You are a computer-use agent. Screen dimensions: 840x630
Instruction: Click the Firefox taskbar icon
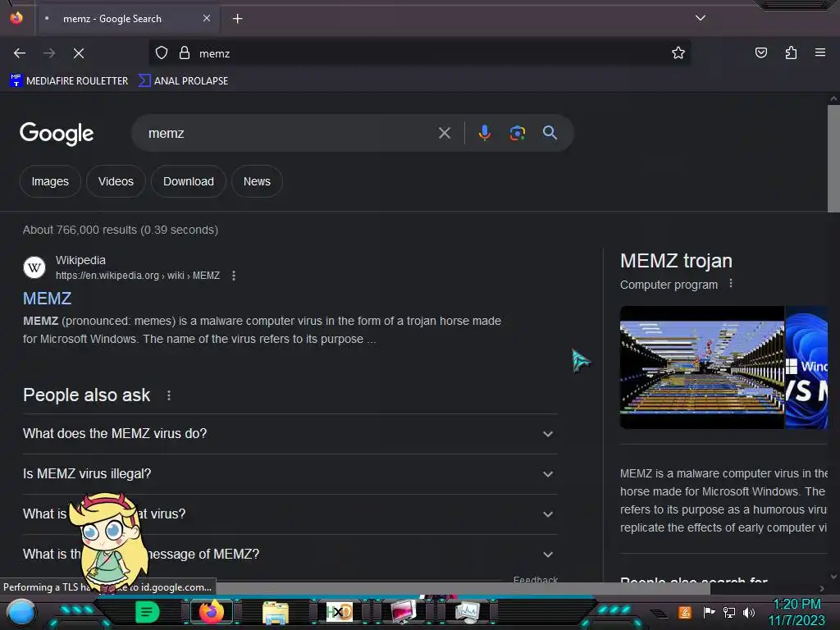coord(211,612)
